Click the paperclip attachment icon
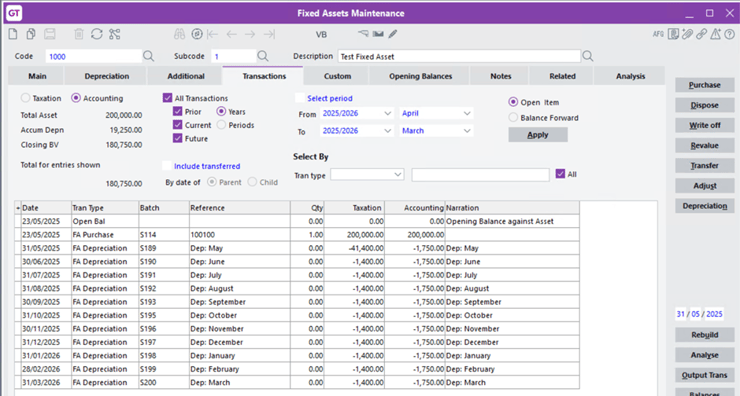Image resolution: width=740 pixels, height=396 pixels. click(x=687, y=34)
